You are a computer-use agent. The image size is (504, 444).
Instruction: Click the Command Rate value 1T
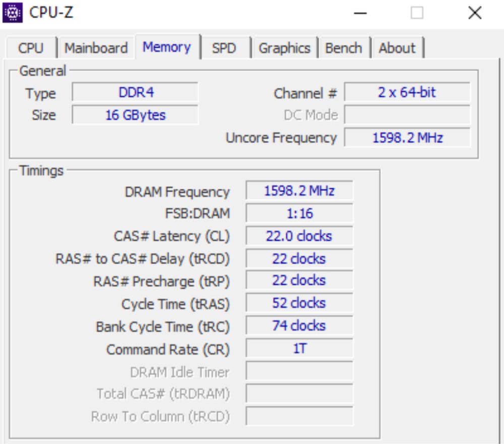[x=299, y=349]
